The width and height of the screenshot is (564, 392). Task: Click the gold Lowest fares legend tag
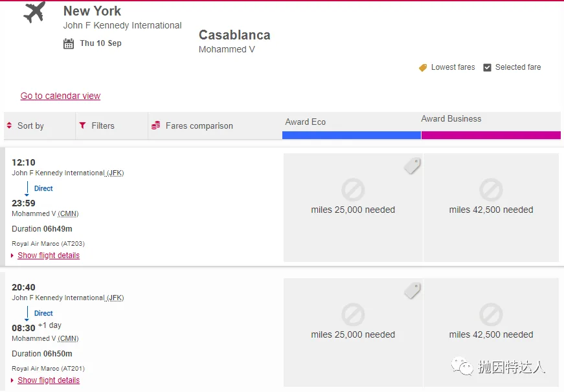click(x=423, y=67)
